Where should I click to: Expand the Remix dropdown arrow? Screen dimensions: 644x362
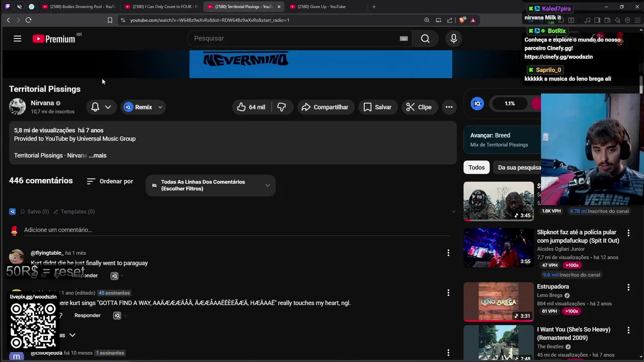[160, 107]
